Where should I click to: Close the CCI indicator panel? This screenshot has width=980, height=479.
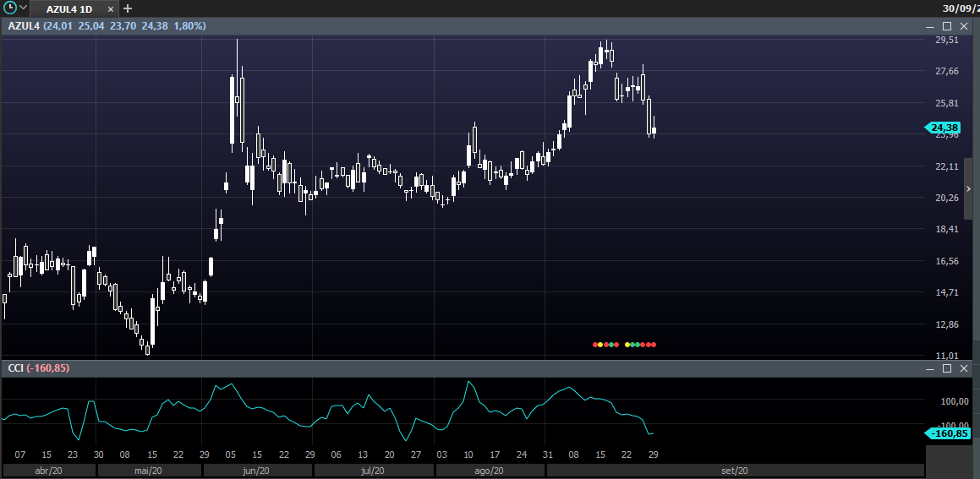tap(964, 368)
